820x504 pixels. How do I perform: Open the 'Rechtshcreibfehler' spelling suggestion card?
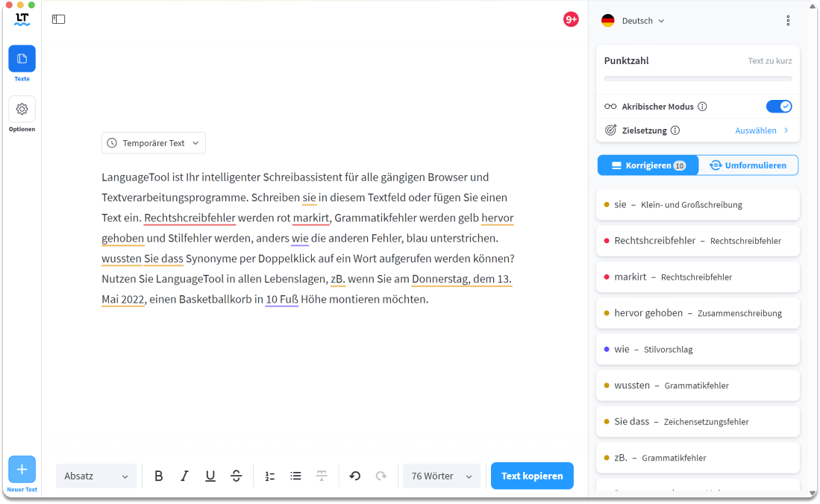698,241
